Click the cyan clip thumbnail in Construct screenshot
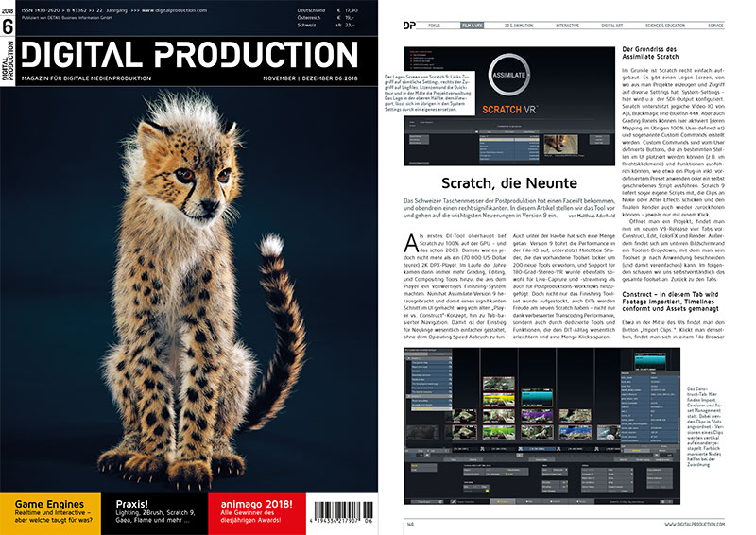This screenshot has width=756, height=535. [536, 399]
